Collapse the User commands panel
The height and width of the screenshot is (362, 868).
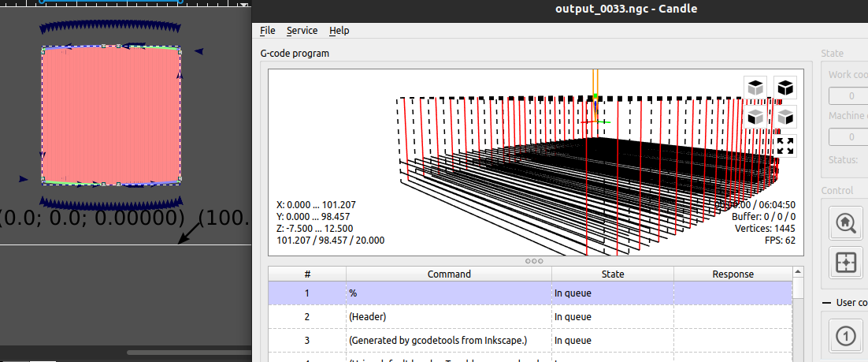[827, 303]
